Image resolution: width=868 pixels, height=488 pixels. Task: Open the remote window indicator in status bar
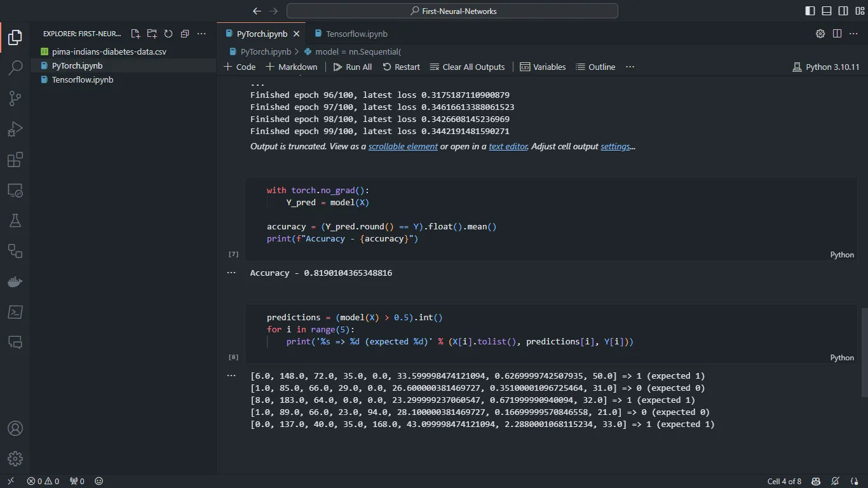(x=11, y=481)
